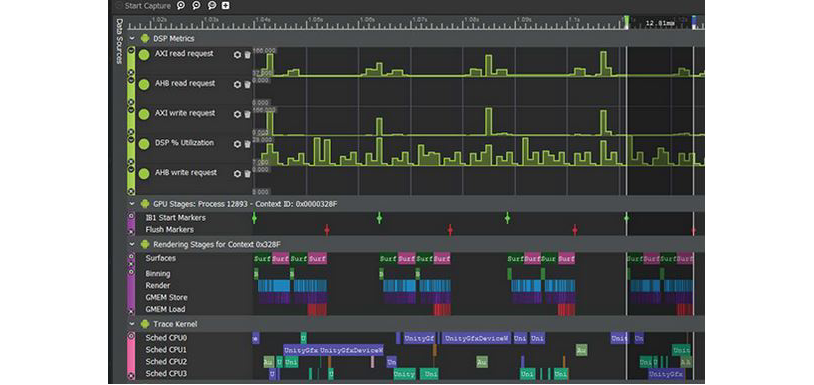The height and width of the screenshot is (385, 814).
Task: Open the Data Sources side tab
Action: 119,41
